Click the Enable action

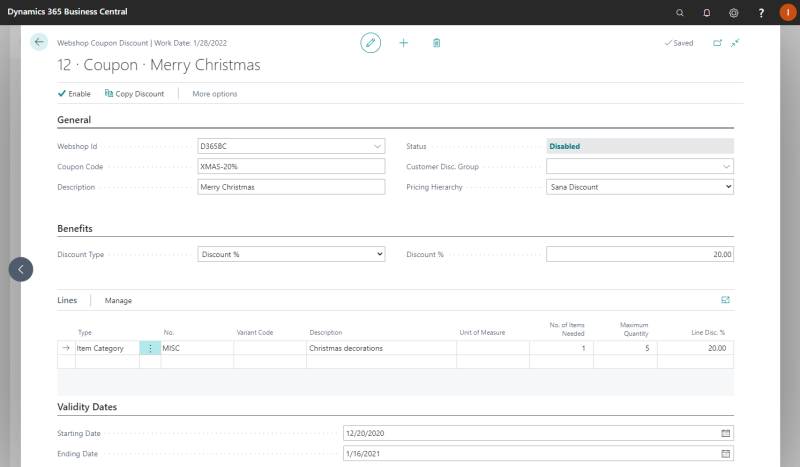click(x=74, y=94)
